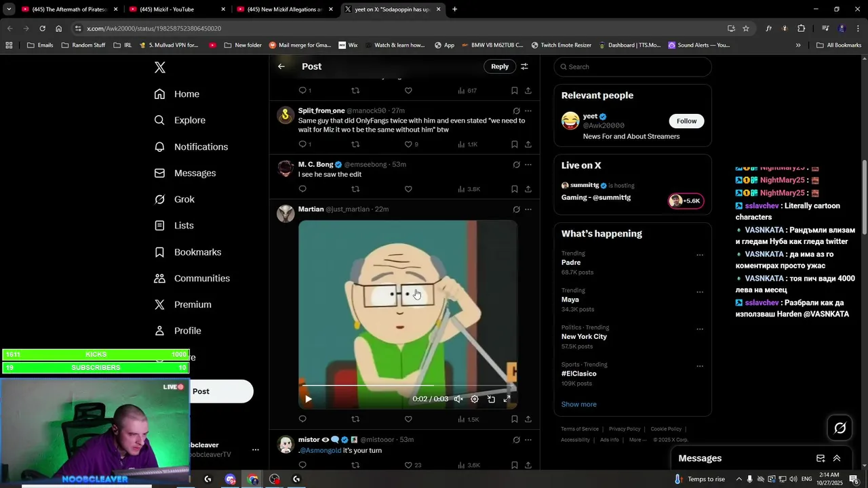The height and width of the screenshot is (488, 868).
Task: Reply to Split_from_one's post
Action: [303, 144]
